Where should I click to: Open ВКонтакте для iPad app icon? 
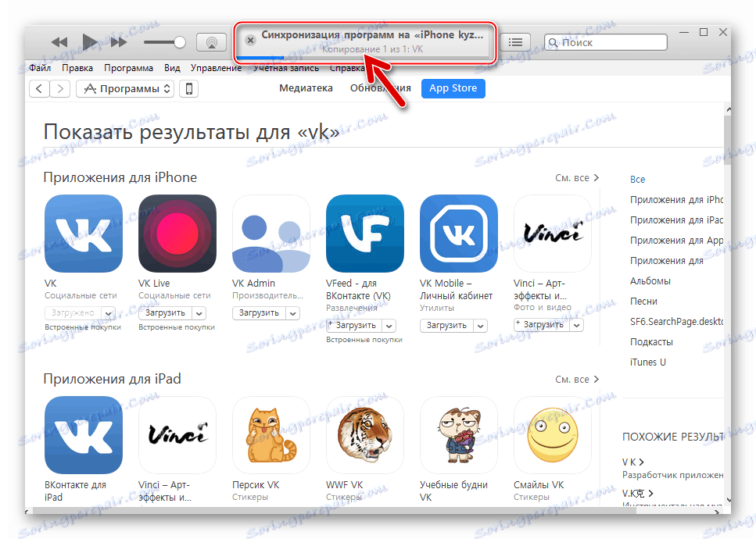pyautogui.click(x=84, y=435)
